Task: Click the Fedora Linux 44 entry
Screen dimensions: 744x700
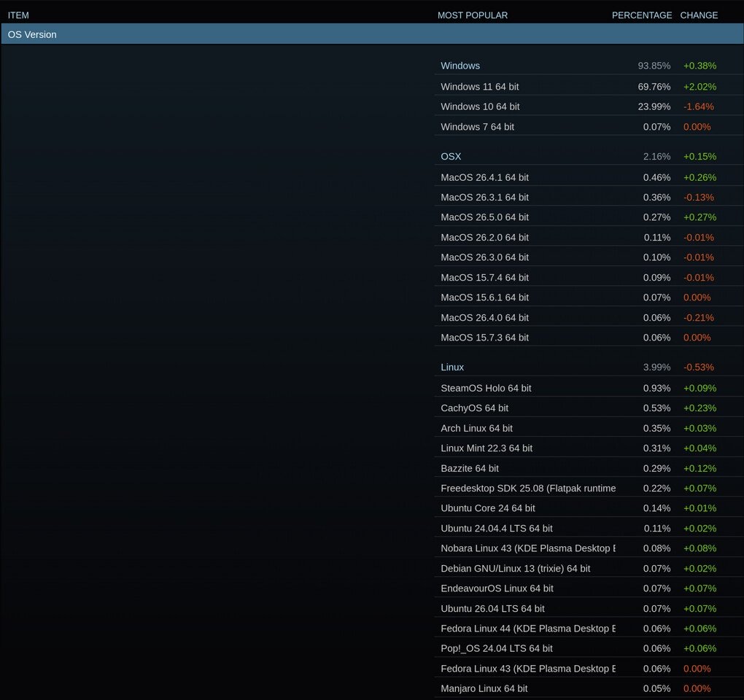Action: click(528, 629)
